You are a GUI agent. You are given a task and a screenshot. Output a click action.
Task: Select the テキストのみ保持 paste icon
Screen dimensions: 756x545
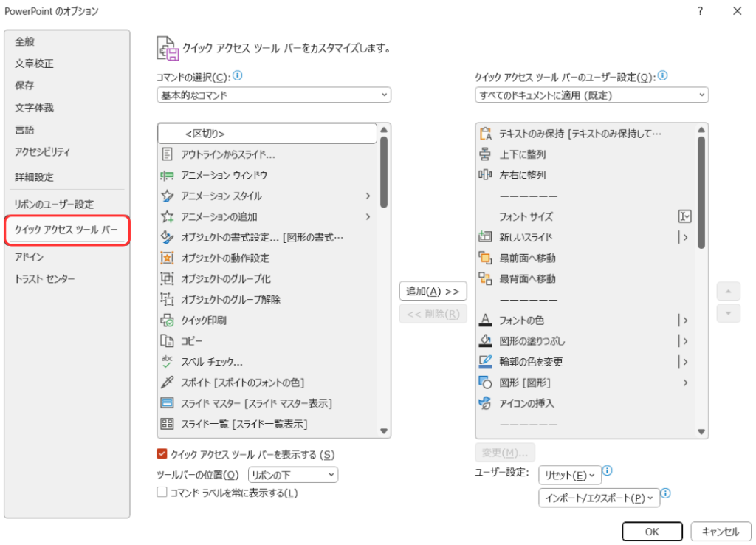tap(485, 134)
